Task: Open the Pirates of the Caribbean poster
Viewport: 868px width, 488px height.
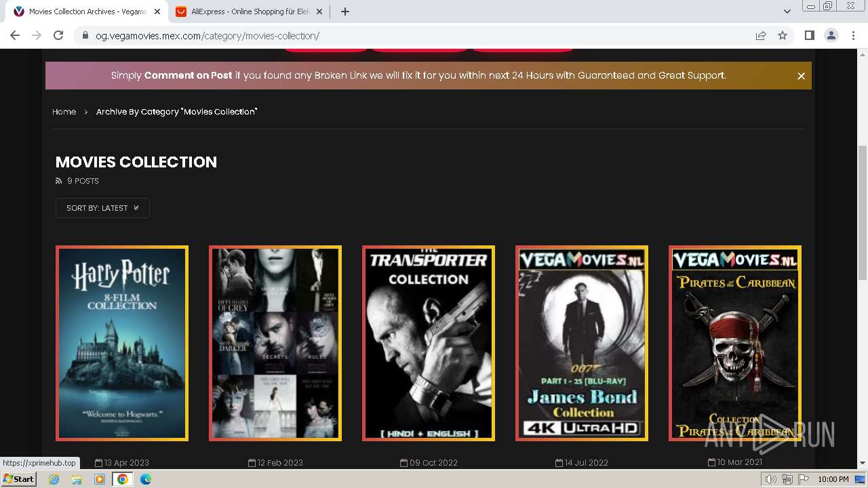Action: coord(735,344)
